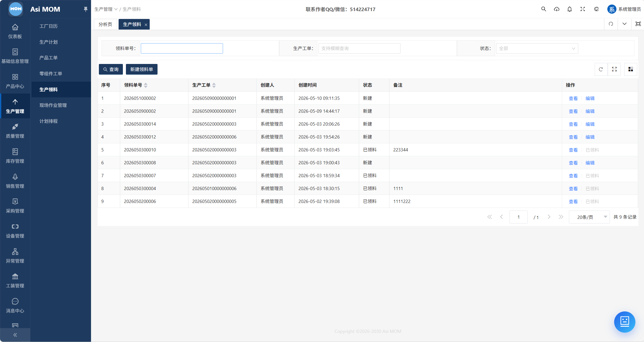Open 设备管理 module in sidebar
The height and width of the screenshot is (342, 644).
pyautogui.click(x=15, y=231)
